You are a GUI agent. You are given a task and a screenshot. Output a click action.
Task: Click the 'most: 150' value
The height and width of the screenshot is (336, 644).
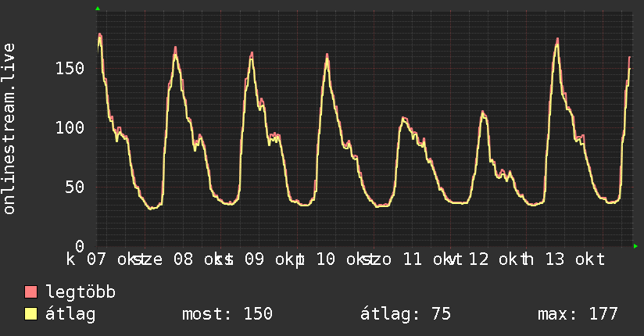[x=227, y=314]
